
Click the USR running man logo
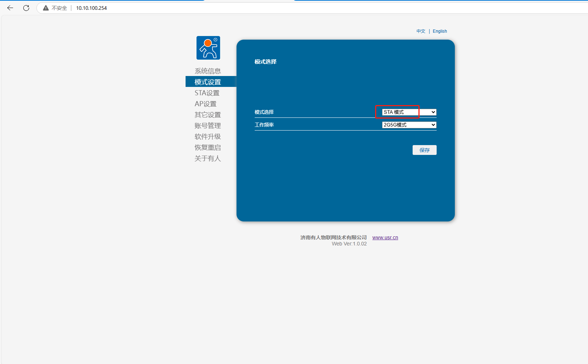click(208, 48)
